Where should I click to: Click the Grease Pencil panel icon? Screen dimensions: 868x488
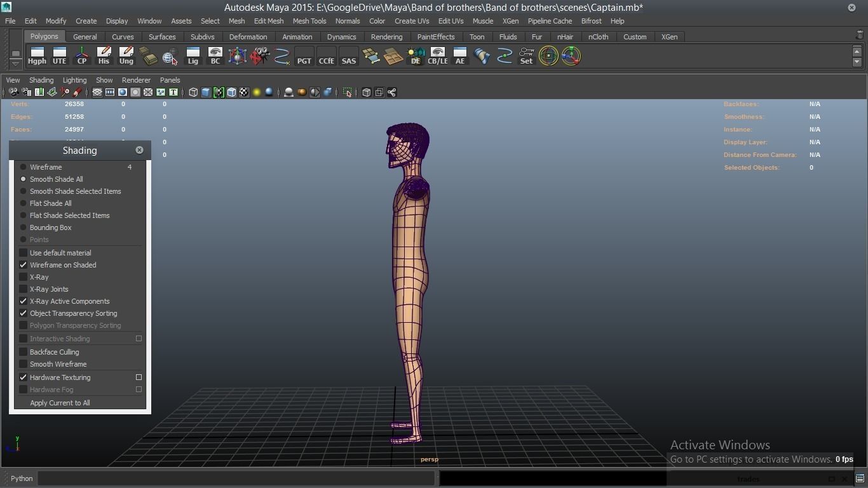coord(78,92)
